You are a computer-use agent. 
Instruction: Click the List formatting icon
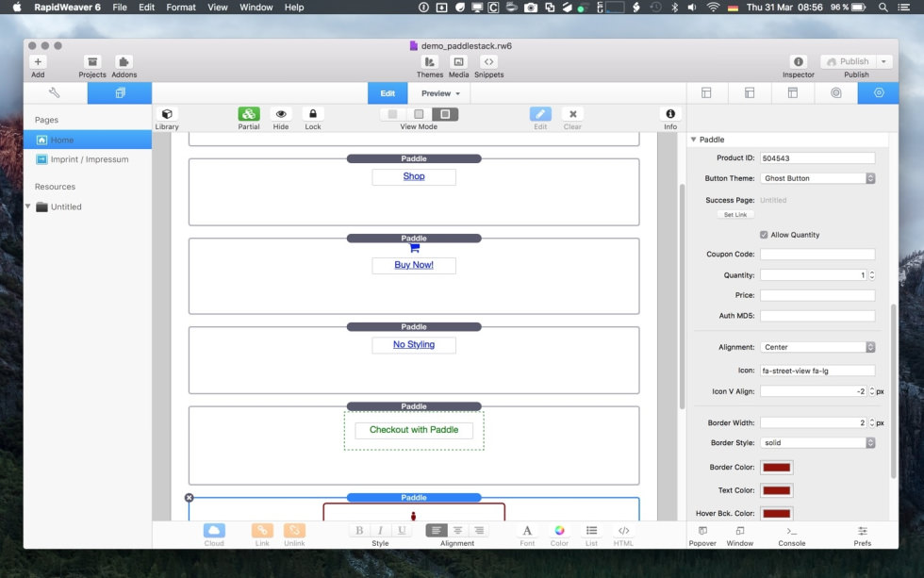pyautogui.click(x=591, y=530)
